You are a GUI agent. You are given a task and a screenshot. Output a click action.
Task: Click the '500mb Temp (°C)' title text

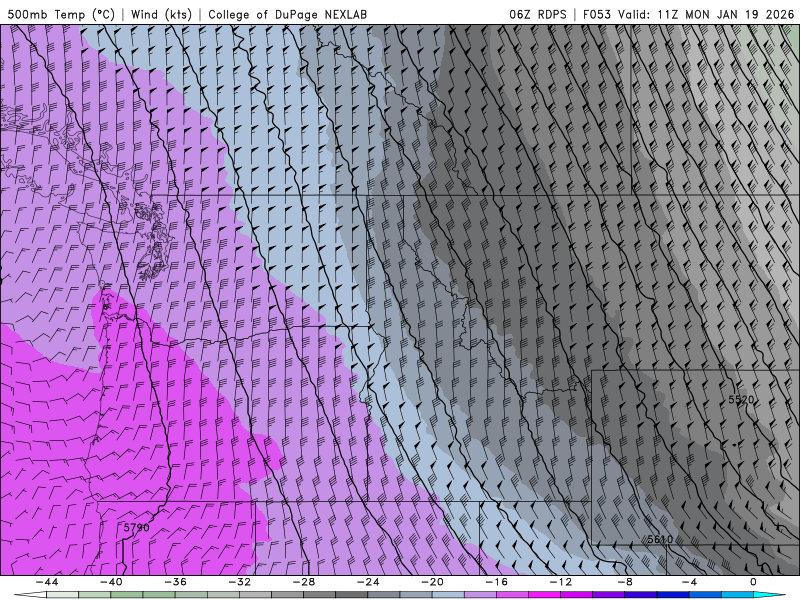click(62, 14)
